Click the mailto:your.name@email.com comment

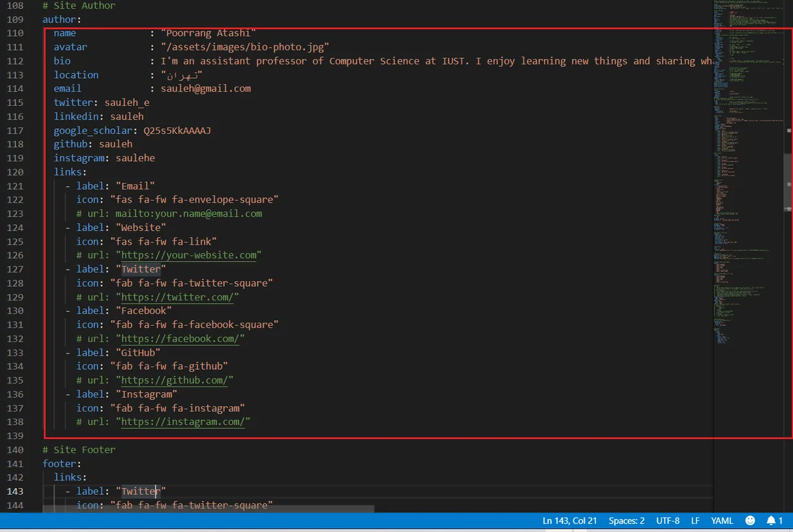(188, 214)
